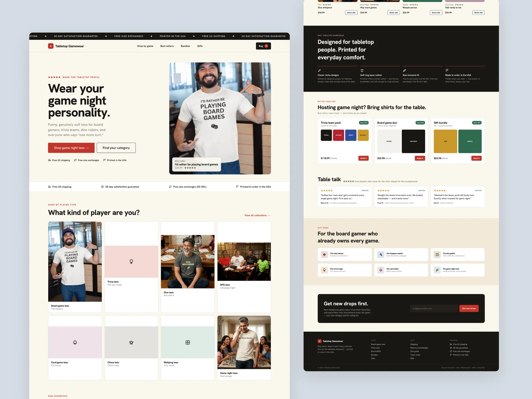Click the Get new drops button
The width and height of the screenshot is (532, 399).
[469, 309]
